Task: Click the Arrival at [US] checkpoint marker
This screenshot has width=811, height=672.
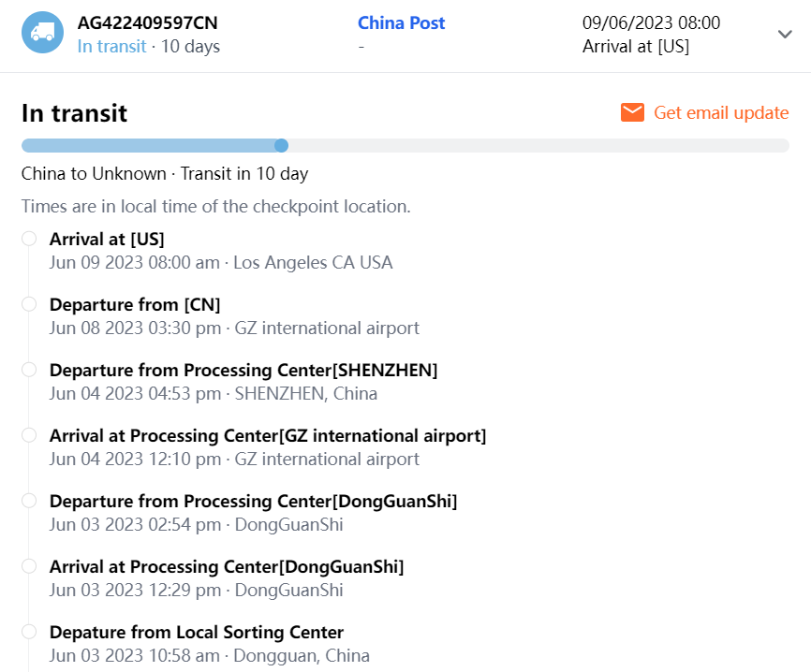Action: pos(29,239)
